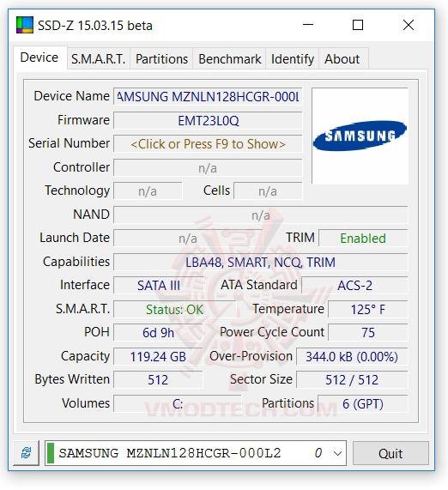Select the Device tab
The height and width of the screenshot is (490, 448).
[39, 57]
